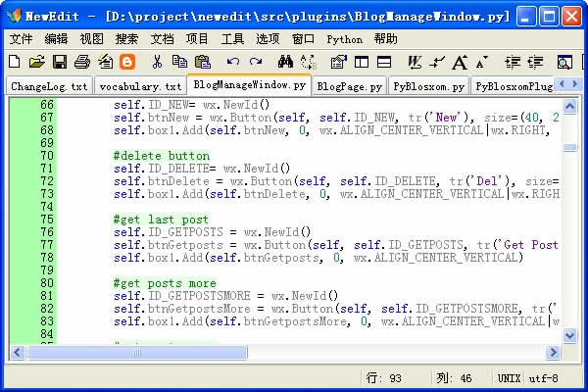Click the Paste clipboard icon
The height and width of the screenshot is (392, 588).
[200, 62]
